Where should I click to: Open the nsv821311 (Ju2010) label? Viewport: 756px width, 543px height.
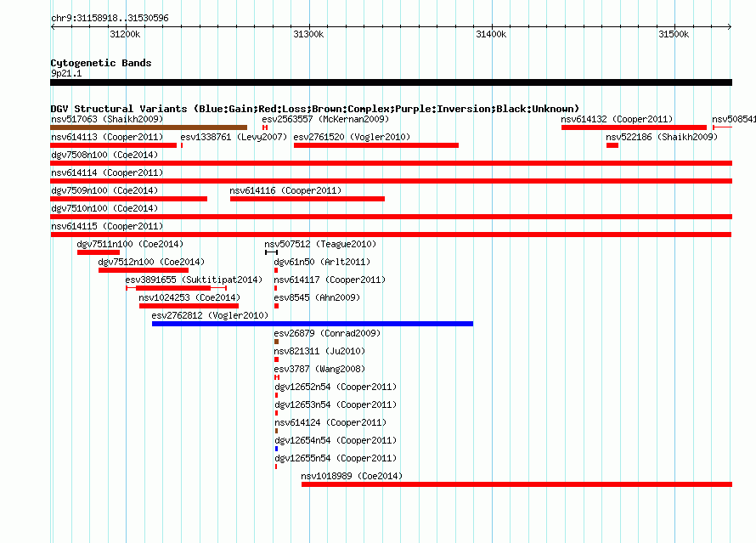tap(319, 351)
